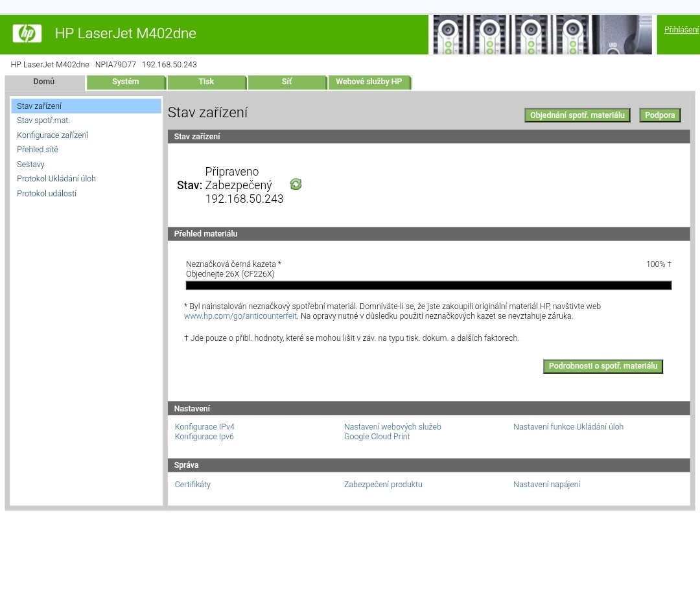The image size is (700, 598).
Task: Click the Přihlášení login link
Action: pyautogui.click(x=681, y=30)
